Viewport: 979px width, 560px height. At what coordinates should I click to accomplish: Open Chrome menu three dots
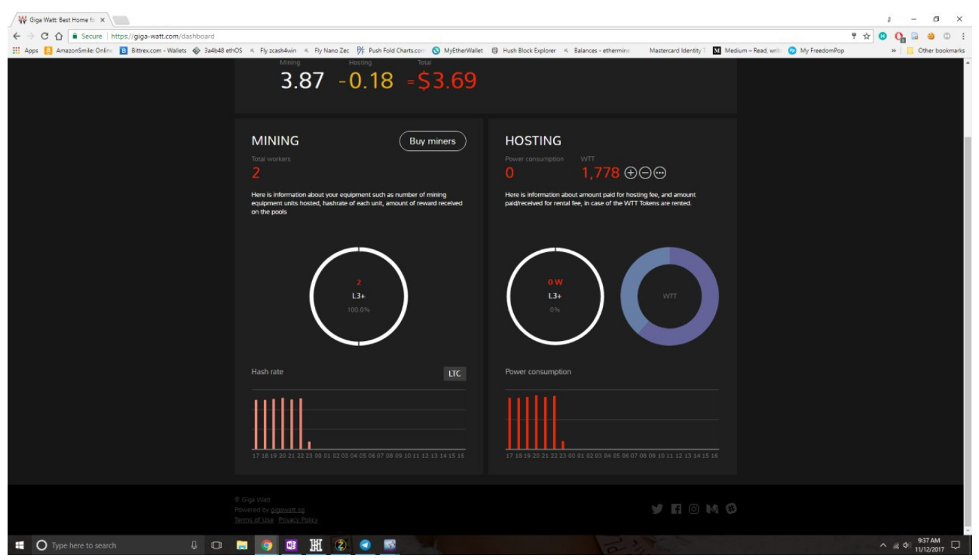click(962, 37)
